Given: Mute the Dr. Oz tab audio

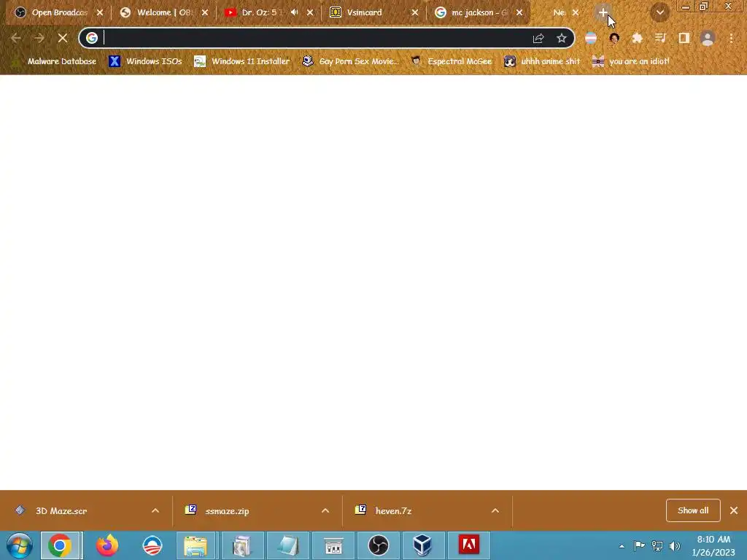Looking at the screenshot, I should click(295, 12).
